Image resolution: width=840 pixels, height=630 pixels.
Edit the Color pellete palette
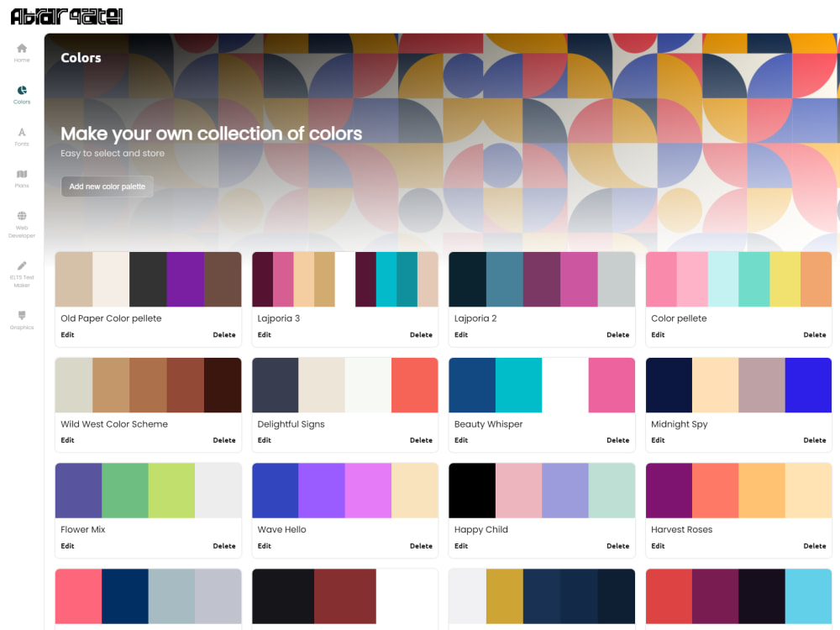coord(658,335)
